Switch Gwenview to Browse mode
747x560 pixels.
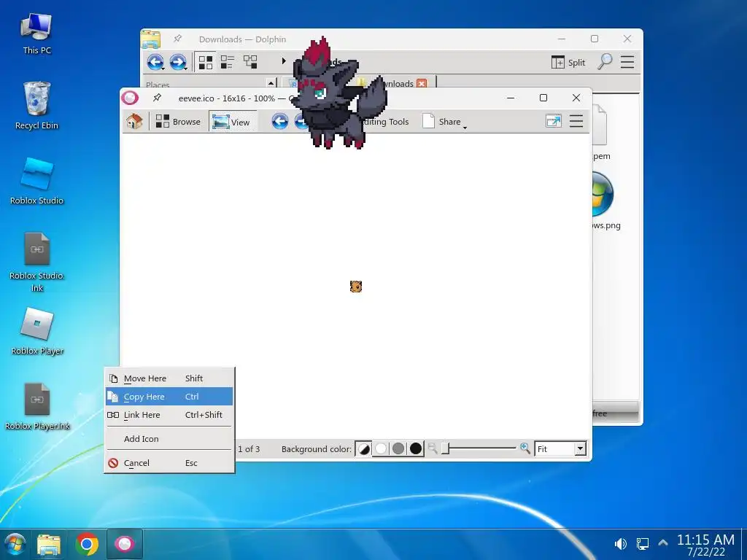(178, 122)
